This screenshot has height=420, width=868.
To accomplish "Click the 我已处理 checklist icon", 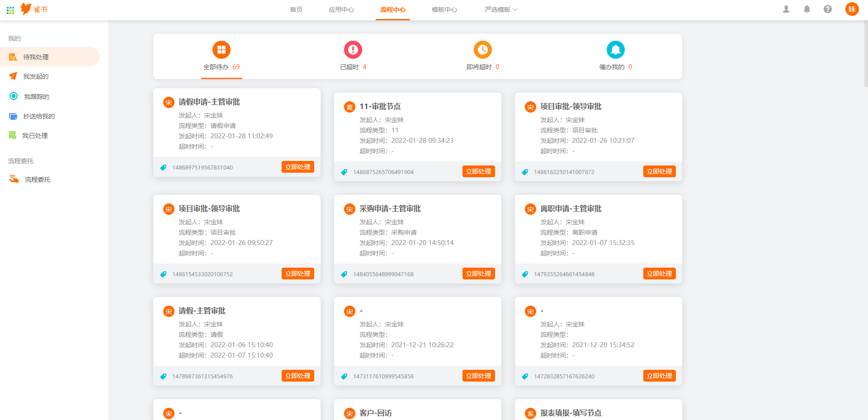I will (13, 135).
